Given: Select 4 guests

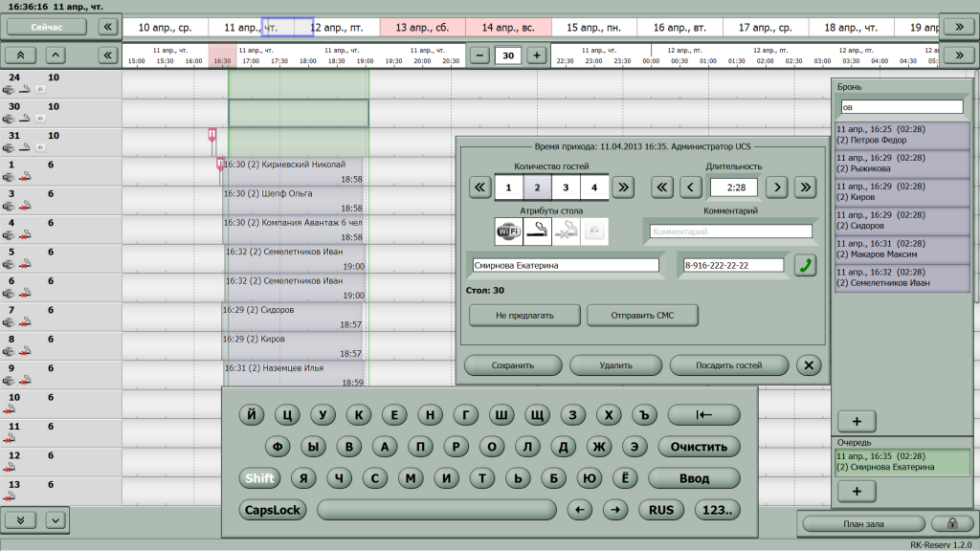Looking at the screenshot, I should click(594, 187).
